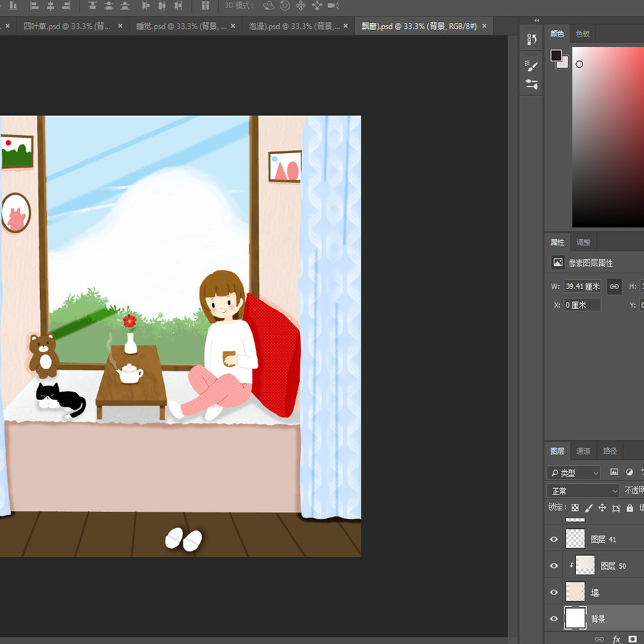Select the 3D pan object mode icon
This screenshot has width=644, height=644.
[301, 5]
